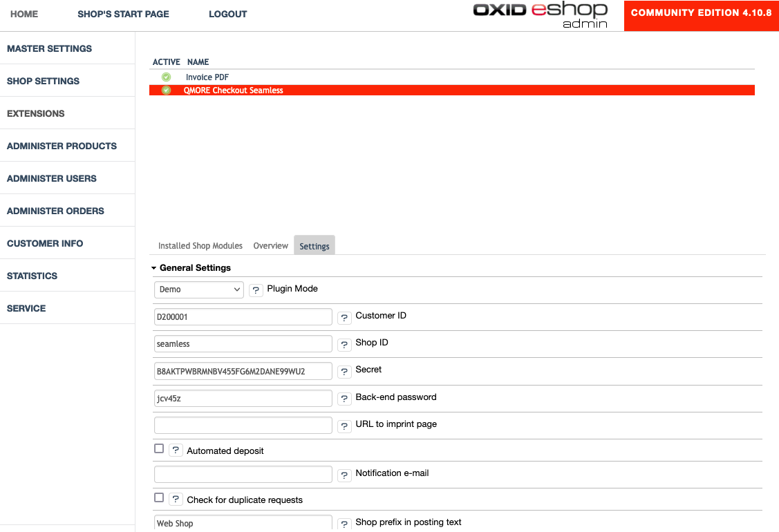
Task: Switch to the Overview tab
Action: click(271, 246)
